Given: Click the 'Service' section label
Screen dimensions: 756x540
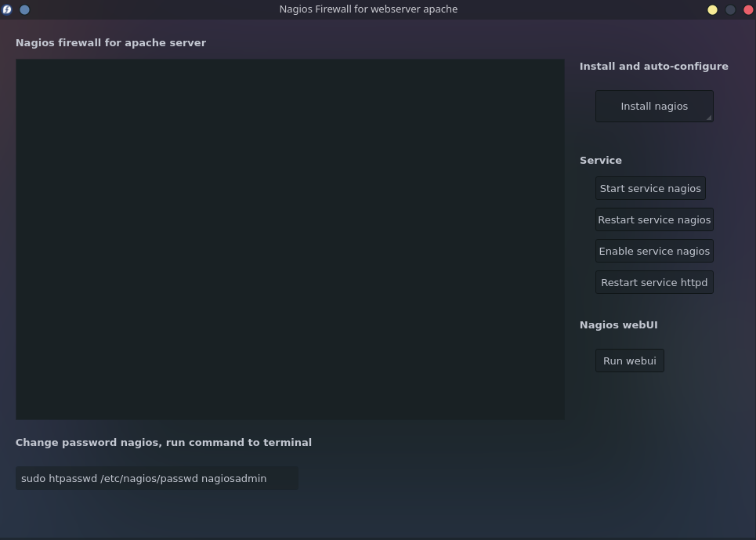Looking at the screenshot, I should (601, 160).
